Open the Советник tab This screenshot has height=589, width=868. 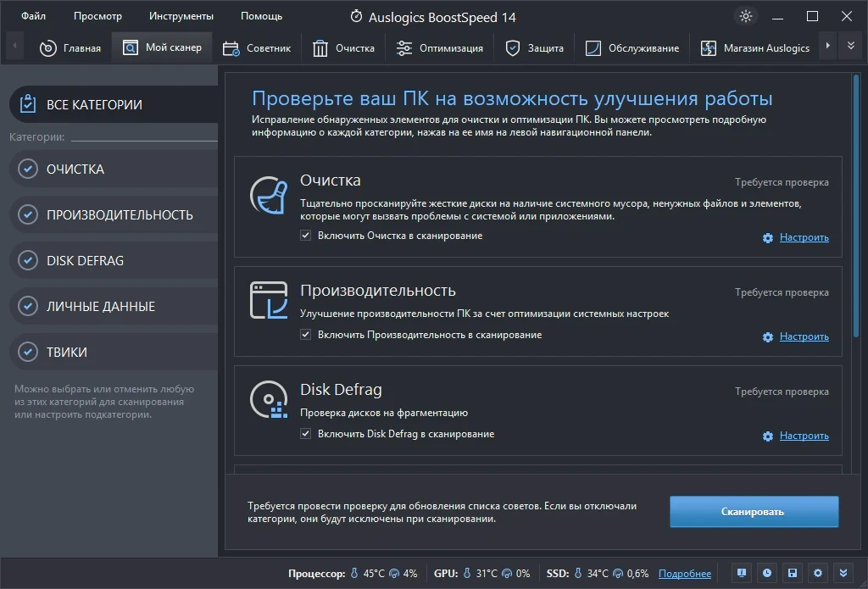tap(257, 48)
